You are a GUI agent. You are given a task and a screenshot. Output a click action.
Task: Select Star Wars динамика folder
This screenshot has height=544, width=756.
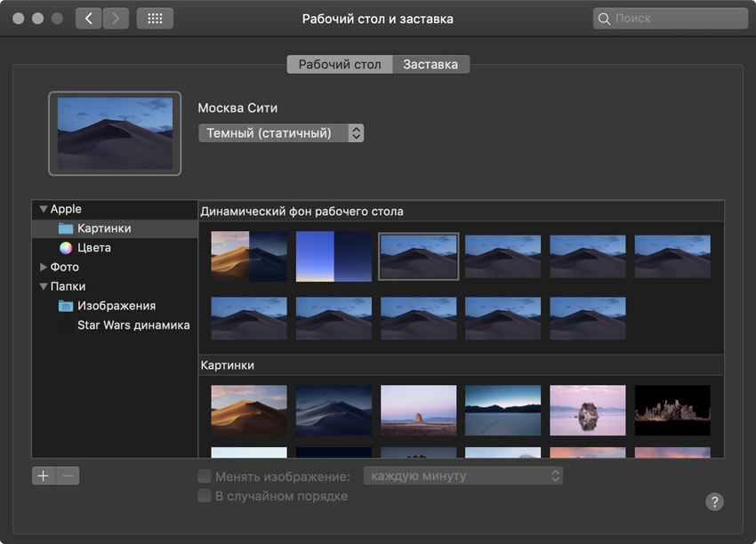[133, 325]
